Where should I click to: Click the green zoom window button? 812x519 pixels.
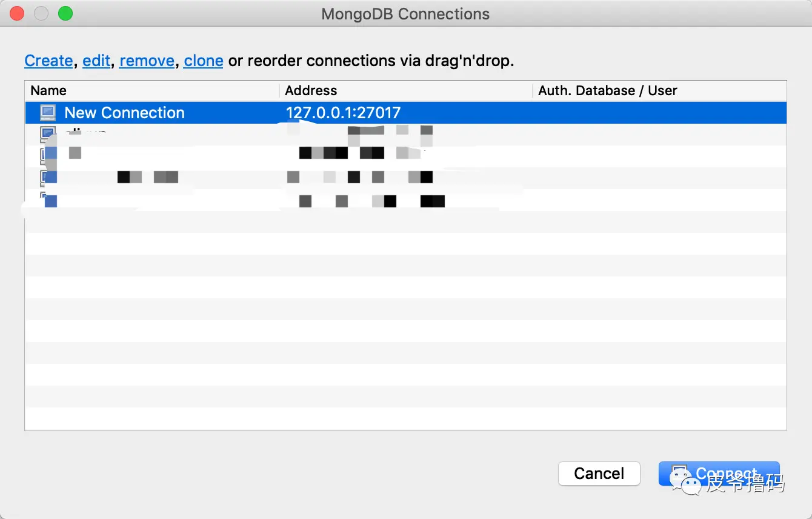click(65, 13)
